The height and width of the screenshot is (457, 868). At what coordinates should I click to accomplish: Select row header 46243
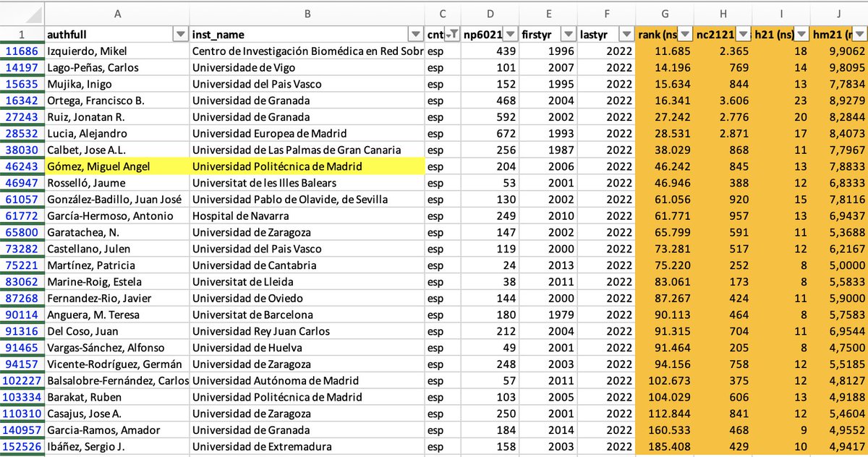pyautogui.click(x=22, y=166)
